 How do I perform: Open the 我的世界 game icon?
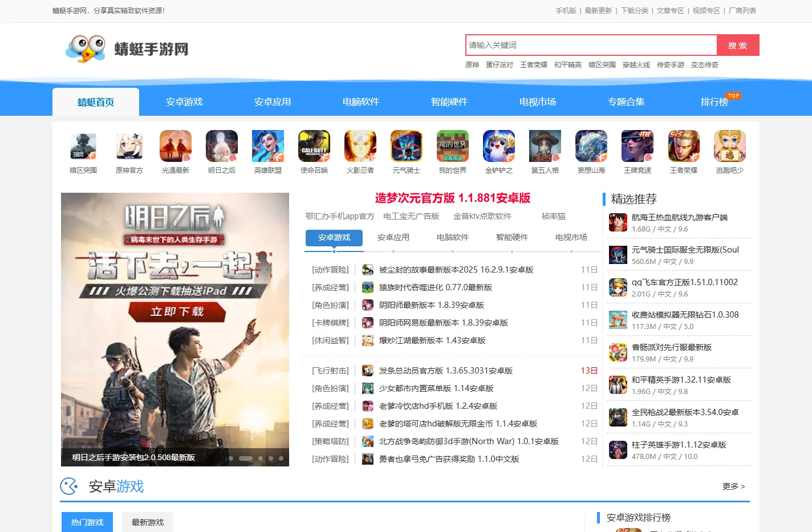[x=453, y=146]
